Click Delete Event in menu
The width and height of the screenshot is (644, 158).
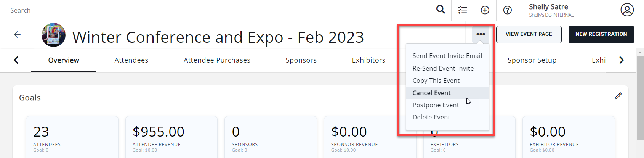[x=431, y=117]
